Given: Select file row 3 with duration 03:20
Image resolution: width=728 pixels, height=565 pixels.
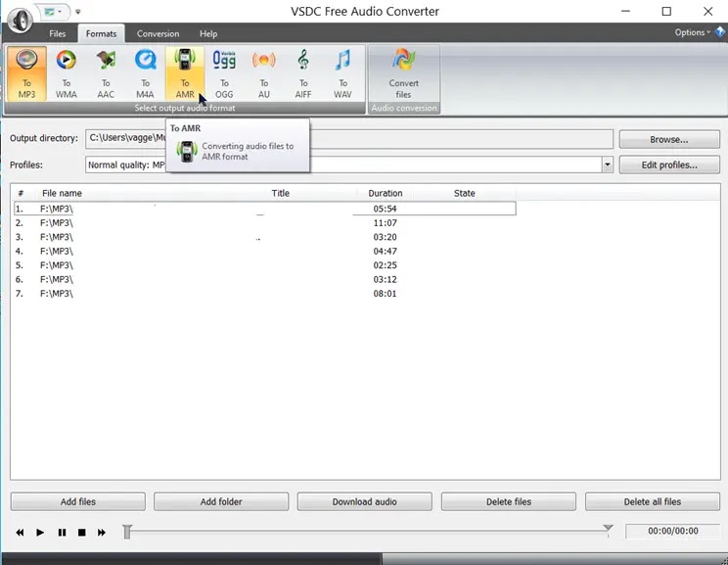Looking at the screenshot, I should coord(264,237).
